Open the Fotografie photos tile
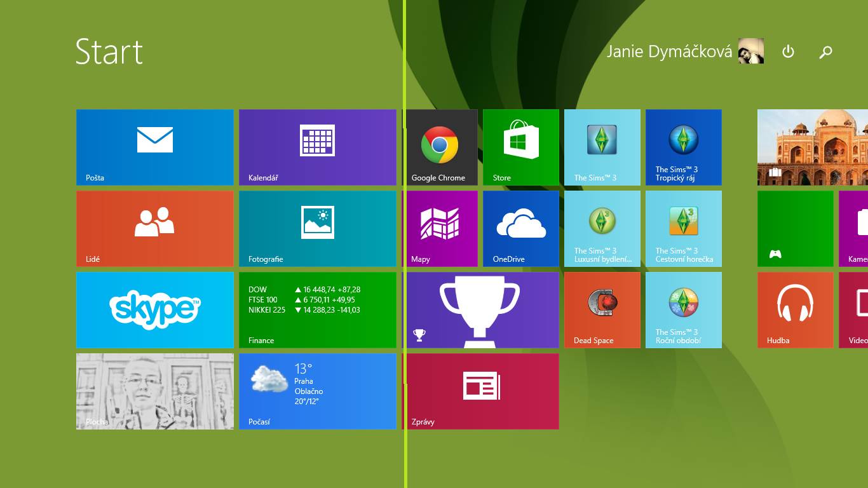This screenshot has width=868, height=488. (x=318, y=229)
